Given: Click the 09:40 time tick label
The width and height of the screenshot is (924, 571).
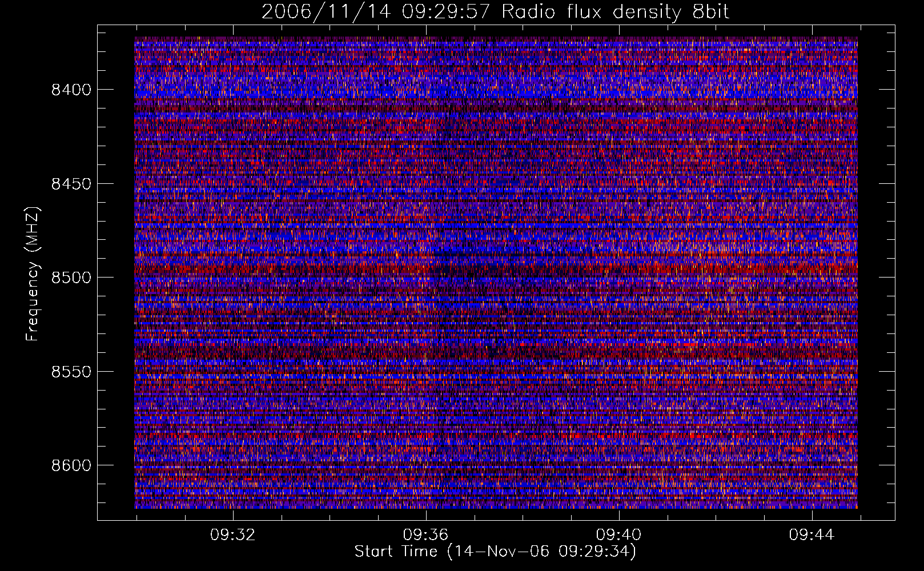Looking at the screenshot, I should pyautogui.click(x=619, y=535).
